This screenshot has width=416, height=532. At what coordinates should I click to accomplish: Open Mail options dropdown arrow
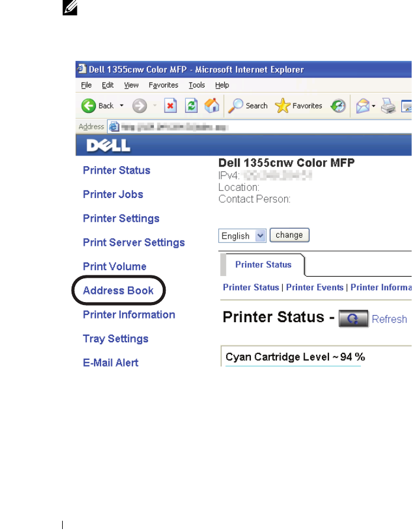(373, 106)
